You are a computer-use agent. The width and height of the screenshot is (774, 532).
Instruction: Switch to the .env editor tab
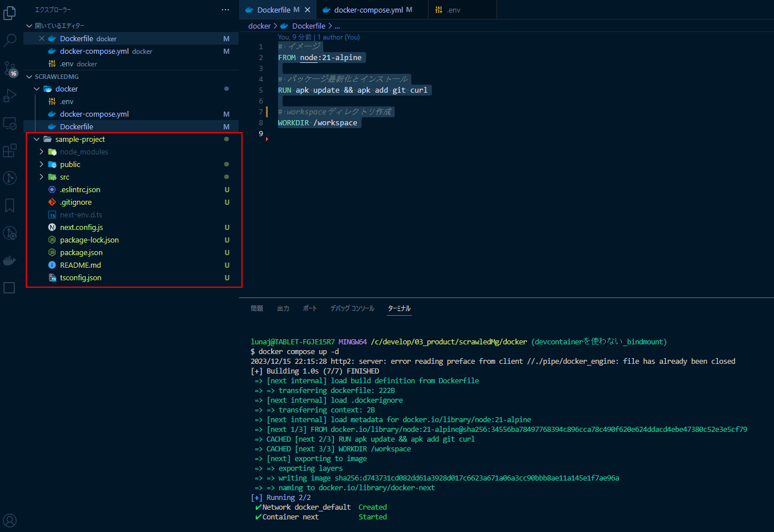462,10
